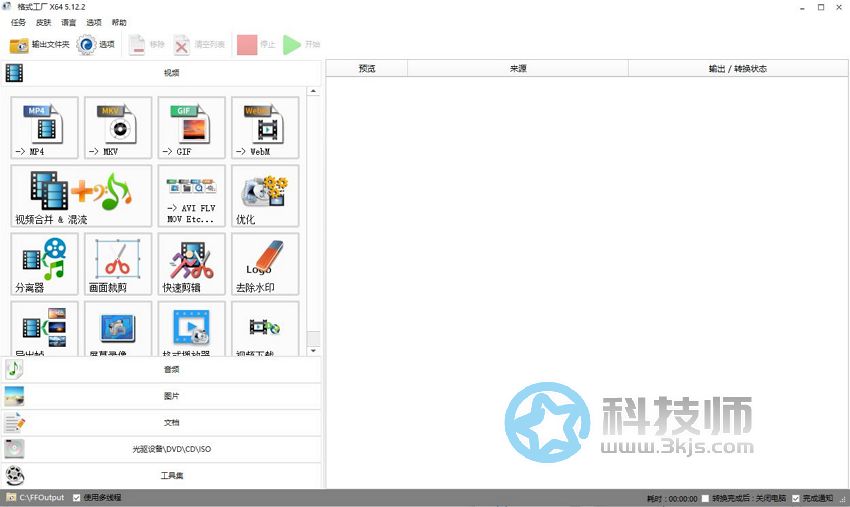Choose the -> MKV conversion icon
Viewport: 850px width, 507px height.
[x=118, y=127]
